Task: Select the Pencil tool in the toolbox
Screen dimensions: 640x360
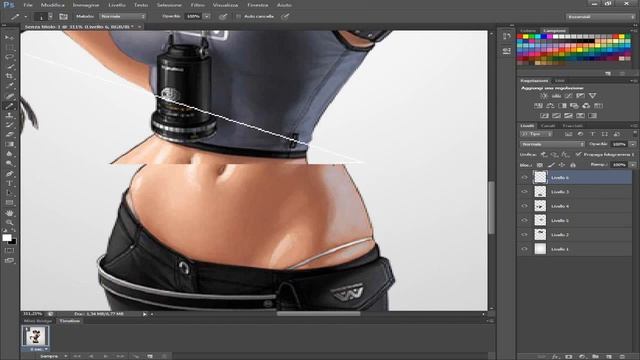Action: [x=9, y=106]
